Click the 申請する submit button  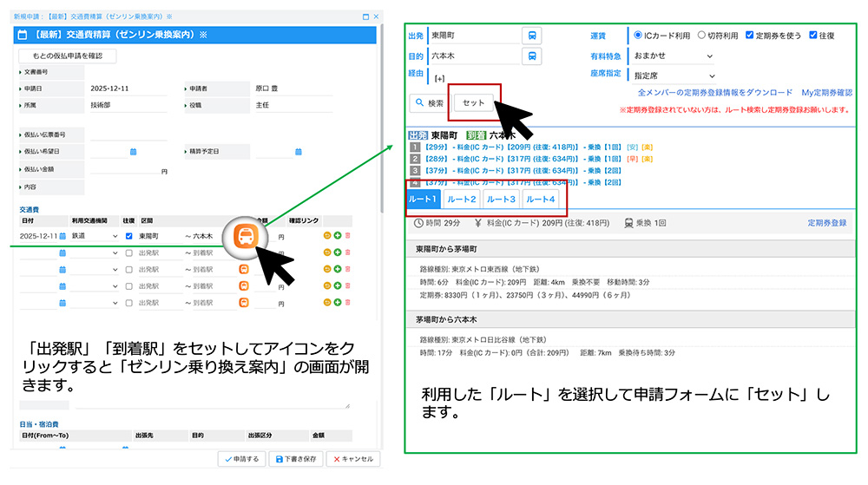[x=240, y=459]
